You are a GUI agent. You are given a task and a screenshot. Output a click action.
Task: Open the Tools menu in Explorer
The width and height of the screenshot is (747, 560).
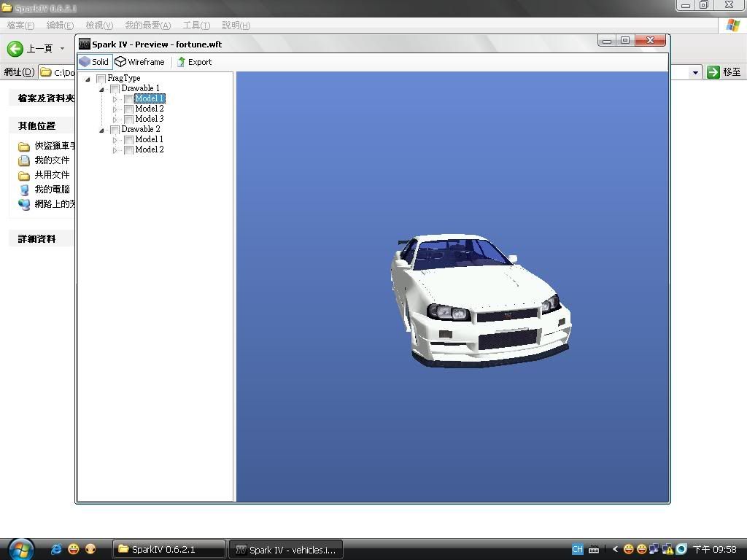[196, 26]
